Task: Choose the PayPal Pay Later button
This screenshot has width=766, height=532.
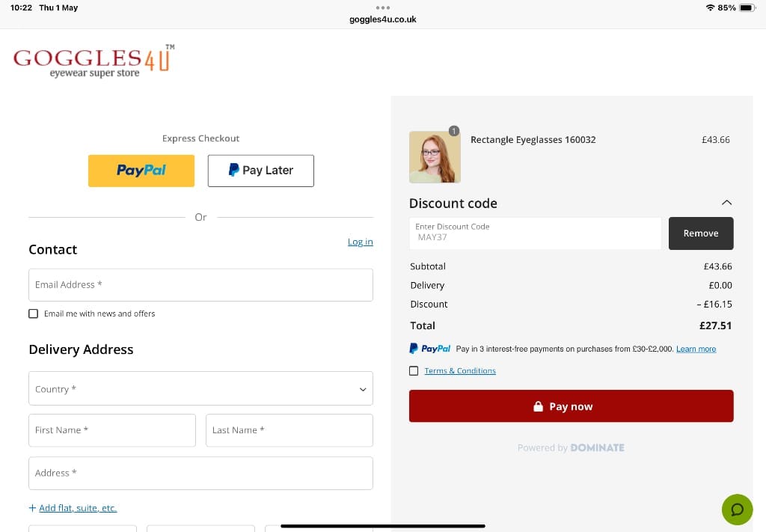Action: [x=261, y=171]
